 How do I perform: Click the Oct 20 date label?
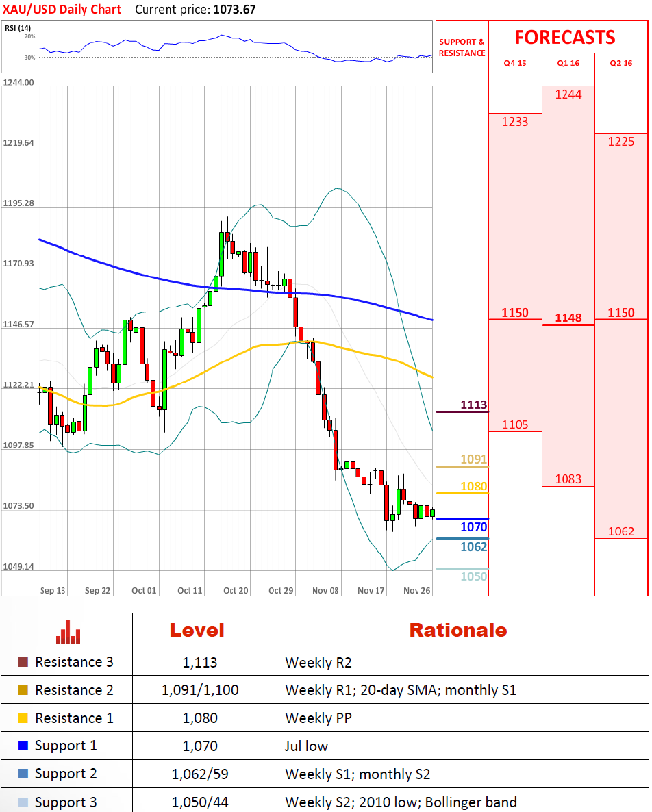(x=236, y=590)
